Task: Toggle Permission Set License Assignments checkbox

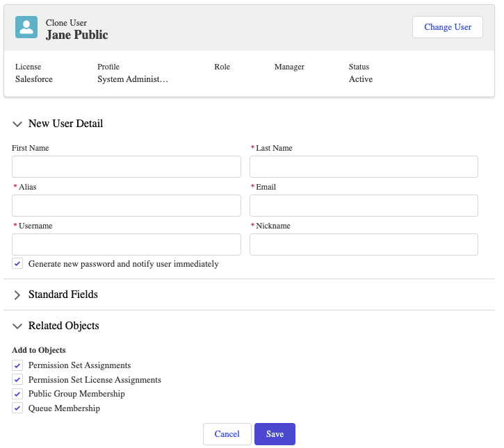Action: click(17, 380)
